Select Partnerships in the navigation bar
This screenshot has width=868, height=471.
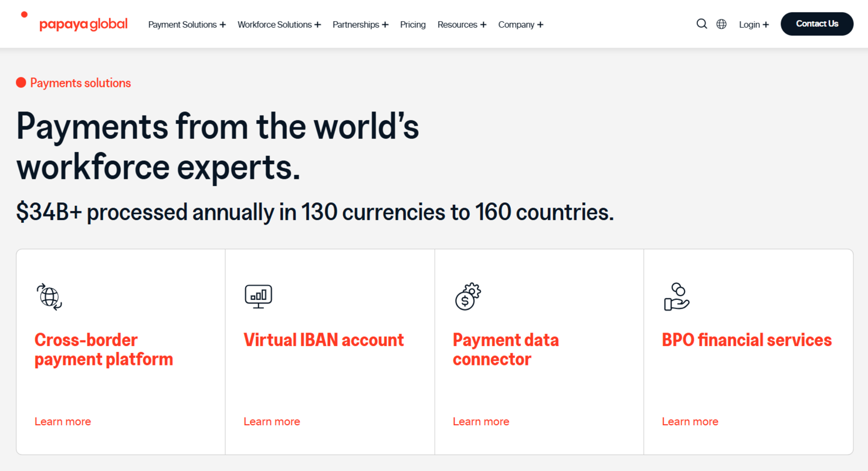(360, 25)
